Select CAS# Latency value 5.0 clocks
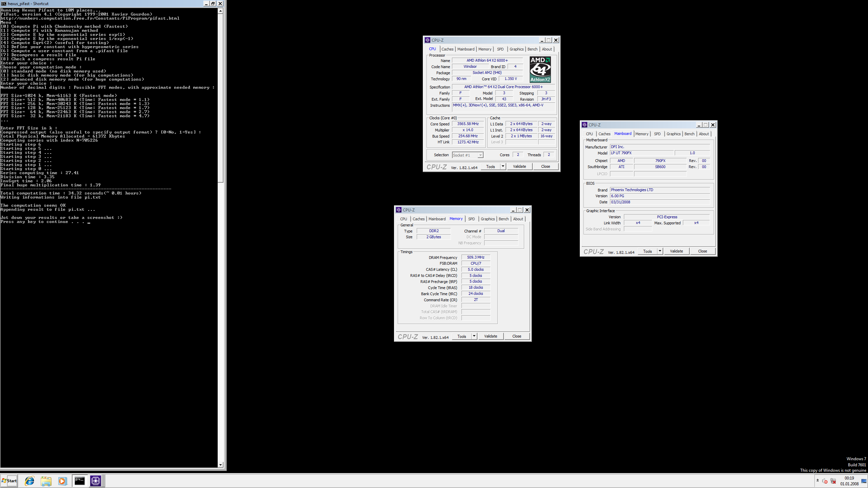The width and height of the screenshot is (868, 488). [x=476, y=269]
